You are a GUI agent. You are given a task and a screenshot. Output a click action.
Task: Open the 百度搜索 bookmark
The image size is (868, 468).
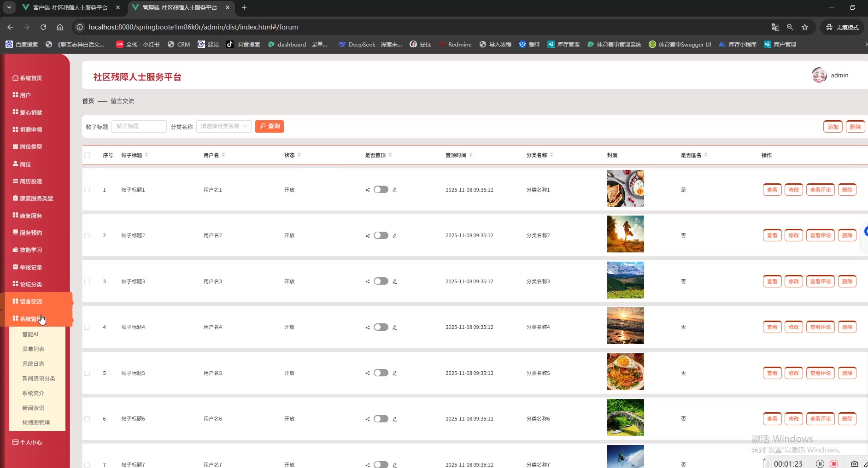pos(22,44)
